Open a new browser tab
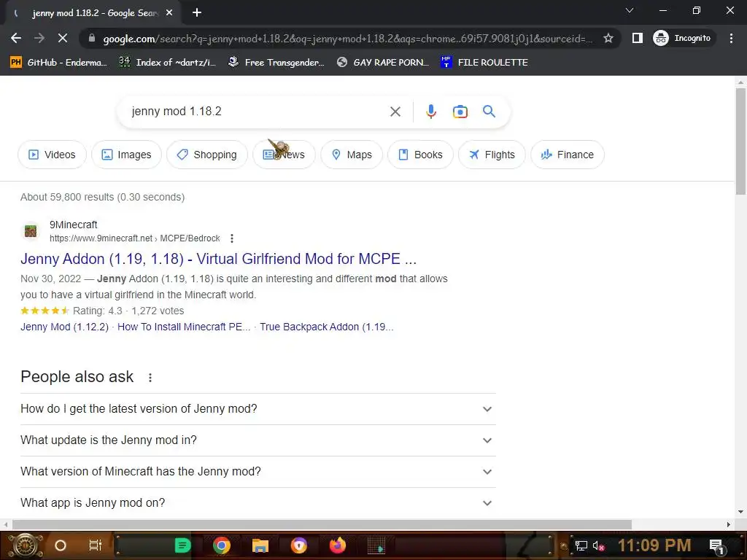The width and height of the screenshot is (747, 560). tap(197, 13)
